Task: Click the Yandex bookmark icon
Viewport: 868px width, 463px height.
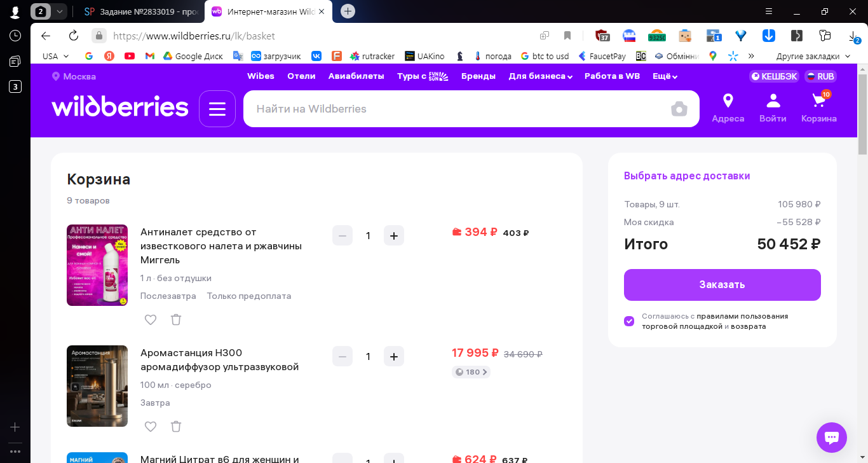Action: coord(109,56)
